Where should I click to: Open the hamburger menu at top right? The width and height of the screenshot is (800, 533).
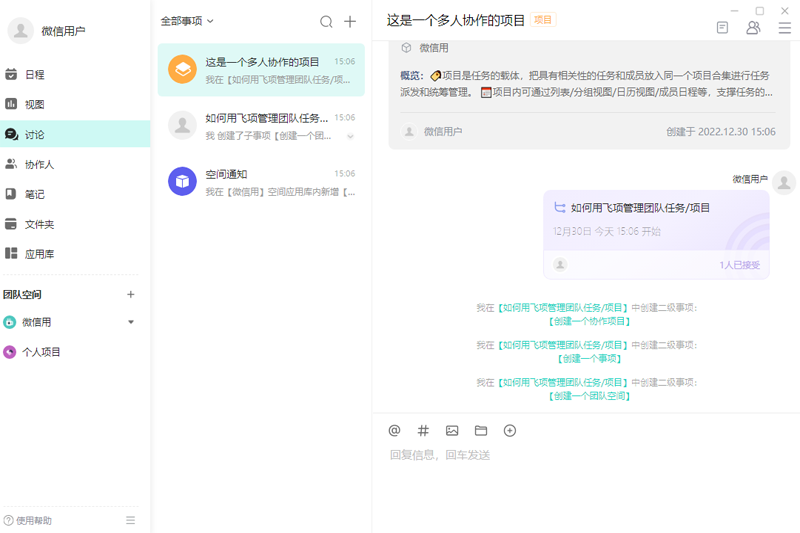point(784,28)
